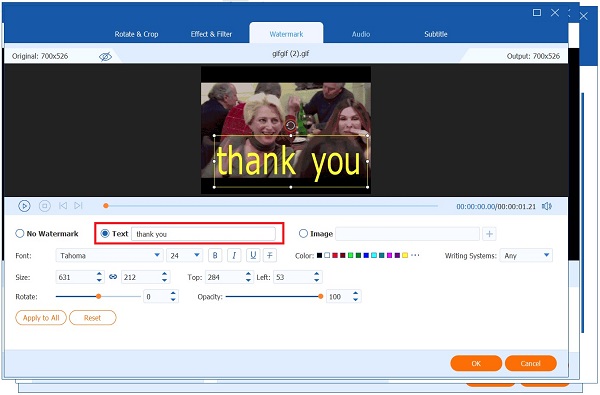Click the Rotate slider handle
The image size is (600, 395).
point(98,296)
